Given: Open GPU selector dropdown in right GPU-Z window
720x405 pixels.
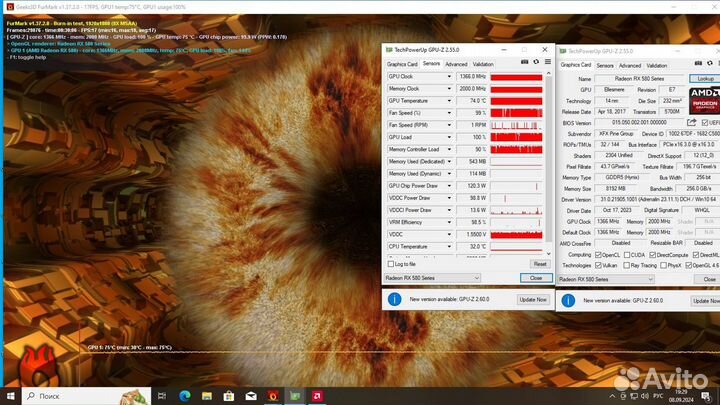Looking at the screenshot, I should (x=606, y=279).
